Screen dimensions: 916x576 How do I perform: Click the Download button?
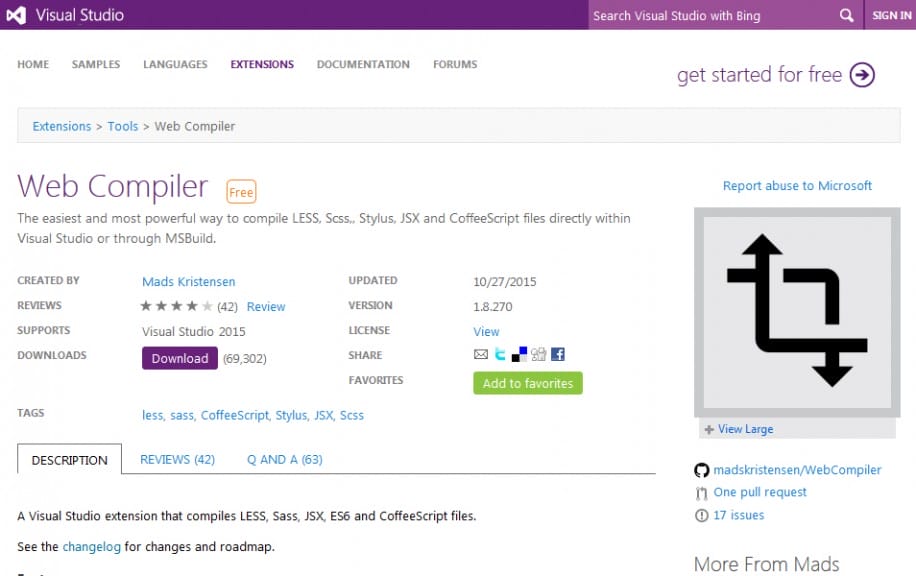(x=179, y=358)
